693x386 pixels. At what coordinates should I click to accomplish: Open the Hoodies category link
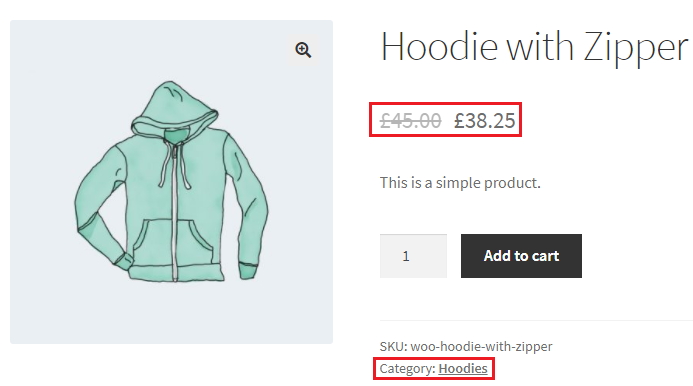pyautogui.click(x=463, y=368)
